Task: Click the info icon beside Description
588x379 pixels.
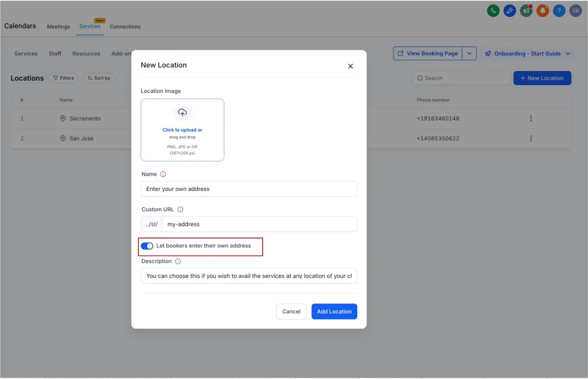Action: pyautogui.click(x=178, y=261)
